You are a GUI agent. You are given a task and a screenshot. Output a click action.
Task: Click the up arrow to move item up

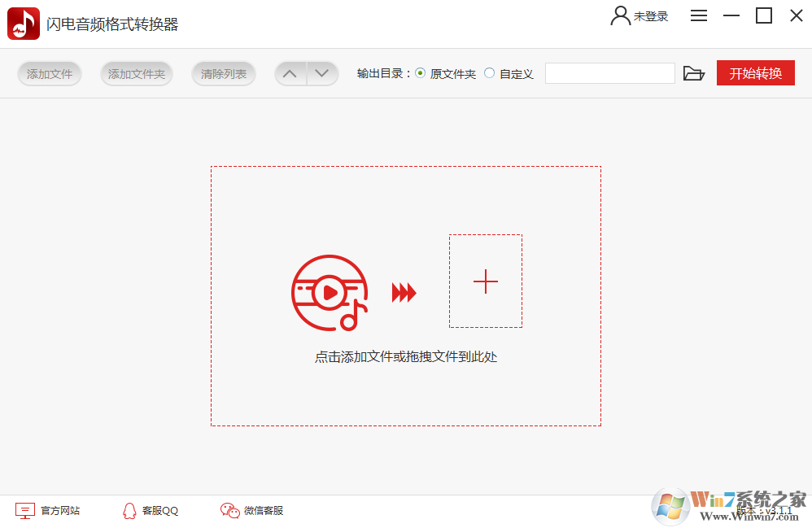click(x=290, y=73)
